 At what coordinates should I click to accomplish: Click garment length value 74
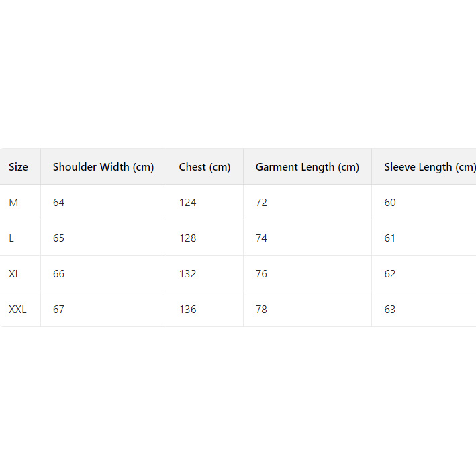[x=262, y=238]
